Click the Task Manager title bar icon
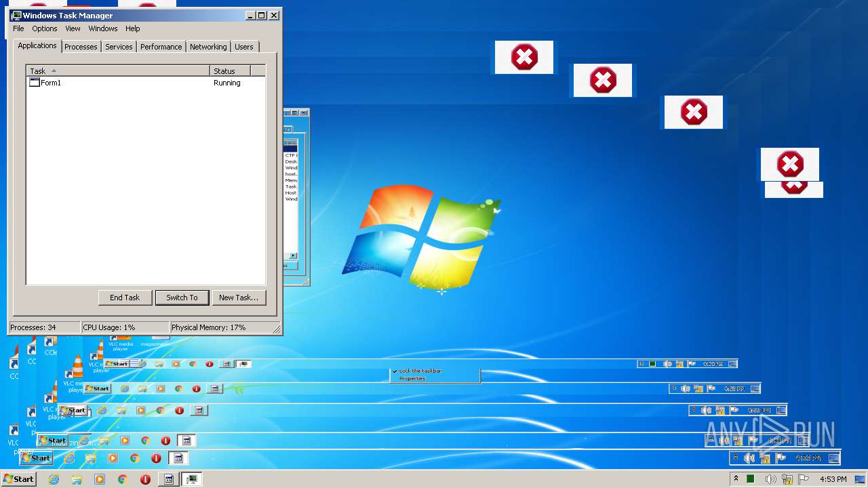This screenshot has height=488, width=868. (x=16, y=16)
